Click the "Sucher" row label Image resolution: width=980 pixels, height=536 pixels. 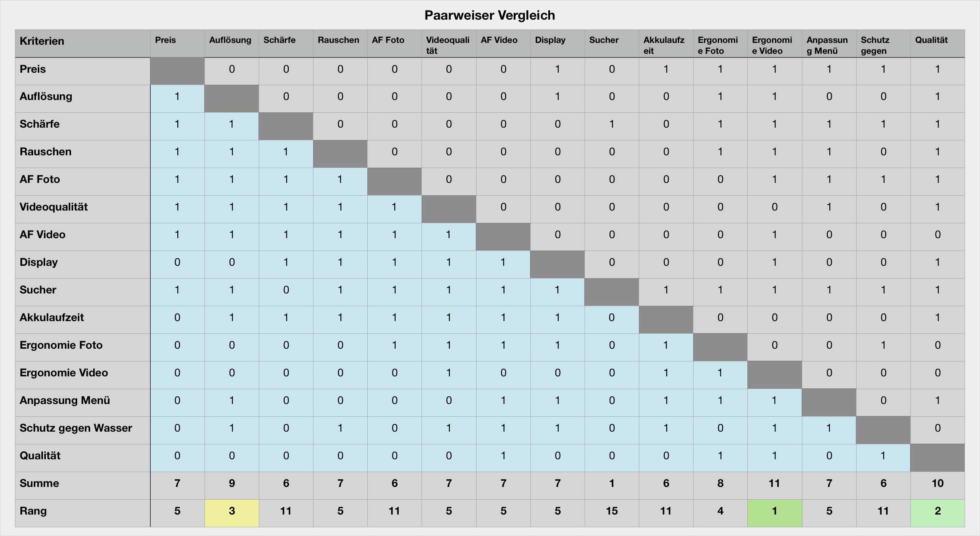[x=38, y=290]
